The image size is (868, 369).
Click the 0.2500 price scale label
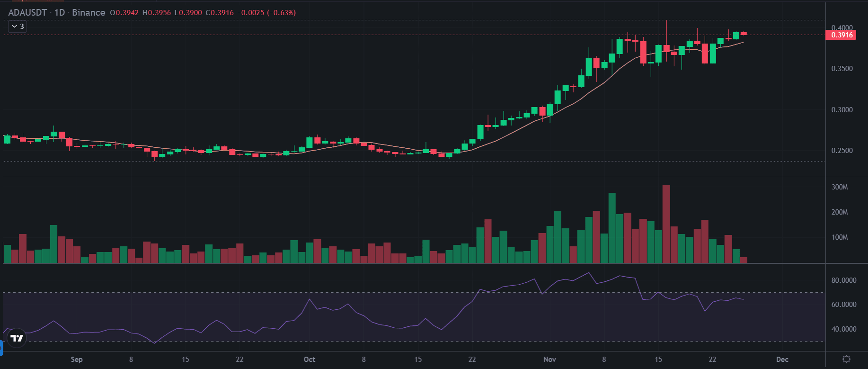[842, 151]
